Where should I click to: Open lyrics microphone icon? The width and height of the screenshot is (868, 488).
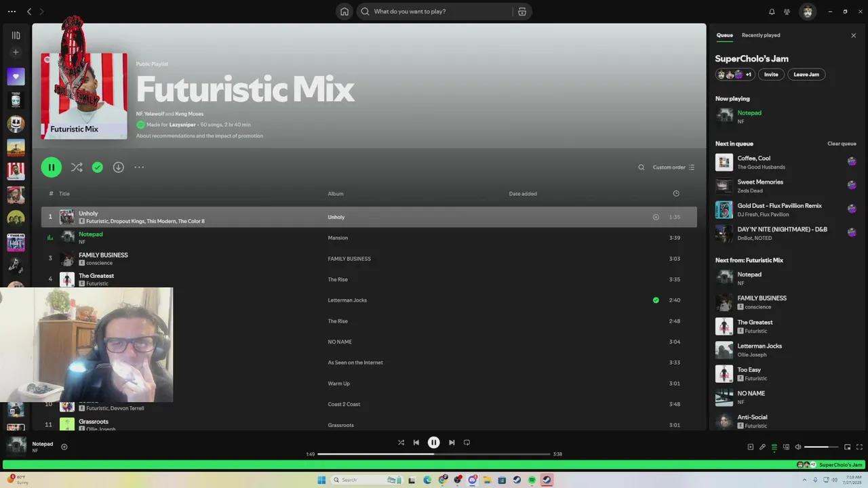(x=762, y=447)
